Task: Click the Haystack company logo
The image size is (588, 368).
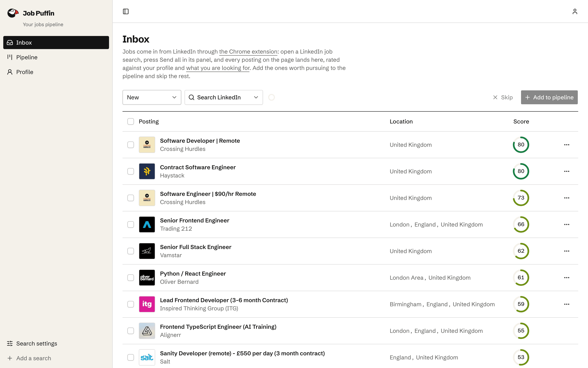Action: point(147,171)
